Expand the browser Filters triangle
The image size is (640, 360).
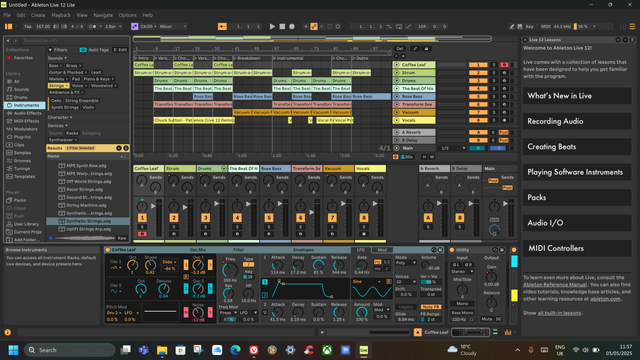click(x=50, y=50)
